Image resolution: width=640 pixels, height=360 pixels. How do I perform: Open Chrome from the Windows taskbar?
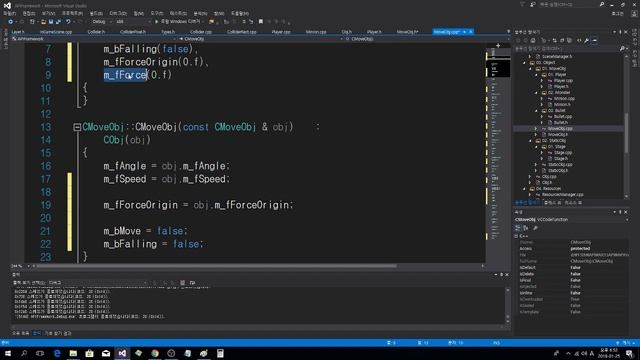click(155, 353)
